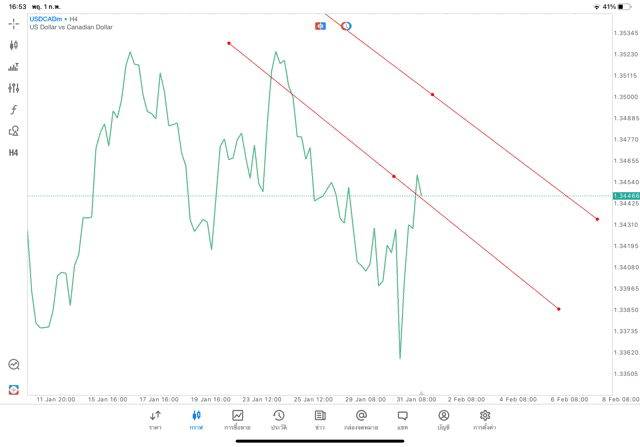The width and height of the screenshot is (640, 447).
Task: Tap the blue clock event marker
Action: pyautogui.click(x=346, y=25)
